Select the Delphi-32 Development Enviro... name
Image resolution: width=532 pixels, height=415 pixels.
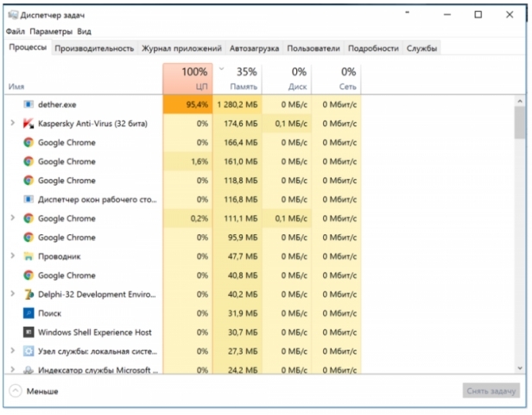tap(97, 295)
